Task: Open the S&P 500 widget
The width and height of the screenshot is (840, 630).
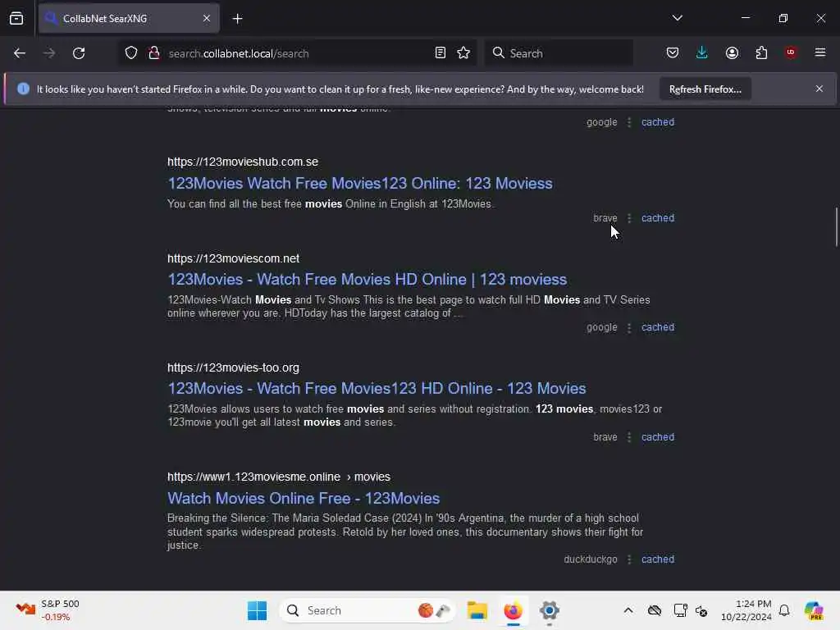Action: pos(48,610)
